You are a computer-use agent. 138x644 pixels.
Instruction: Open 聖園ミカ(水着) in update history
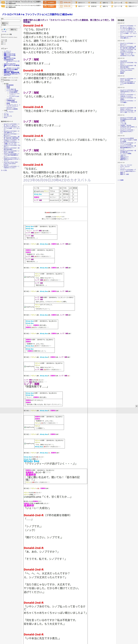(x=124, y=174)
